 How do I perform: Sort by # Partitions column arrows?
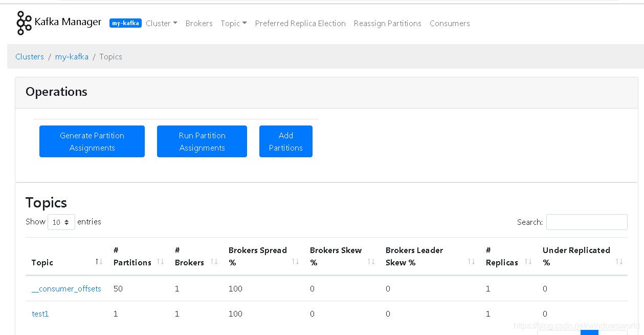pos(161,262)
